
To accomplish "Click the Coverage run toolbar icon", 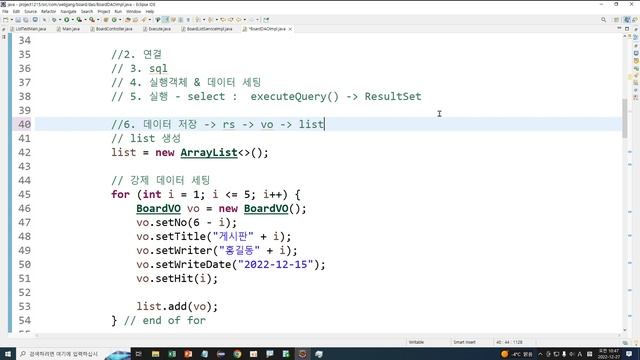I will coord(79,20).
